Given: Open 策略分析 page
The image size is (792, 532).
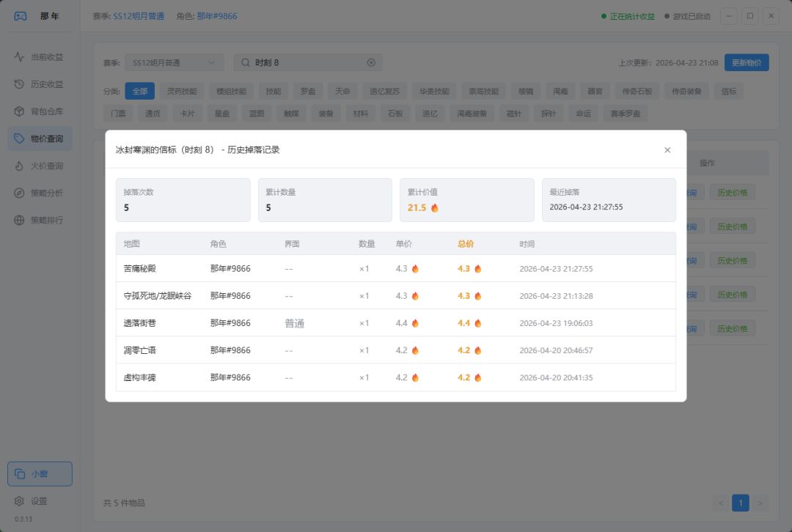Looking at the screenshot, I should pos(46,193).
